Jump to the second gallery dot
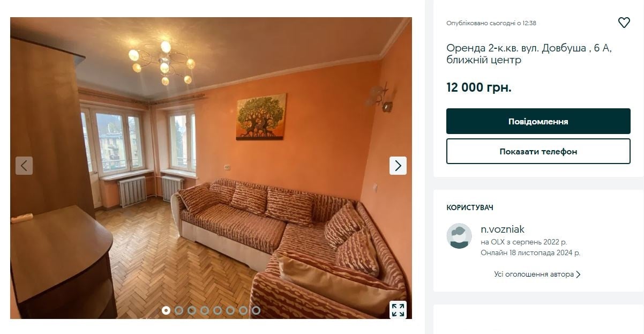Screen dimensions: 644x334 (179, 310)
